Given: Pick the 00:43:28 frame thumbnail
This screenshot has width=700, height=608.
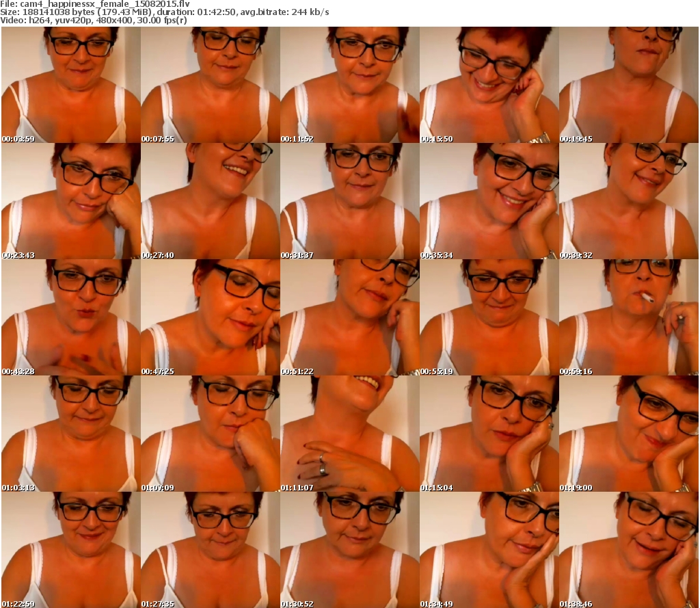Looking at the screenshot, I should (x=71, y=317).
